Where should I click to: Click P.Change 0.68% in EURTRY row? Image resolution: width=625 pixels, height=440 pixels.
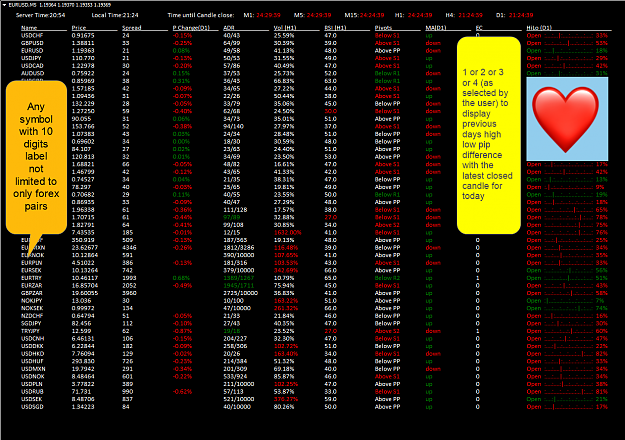click(181, 278)
